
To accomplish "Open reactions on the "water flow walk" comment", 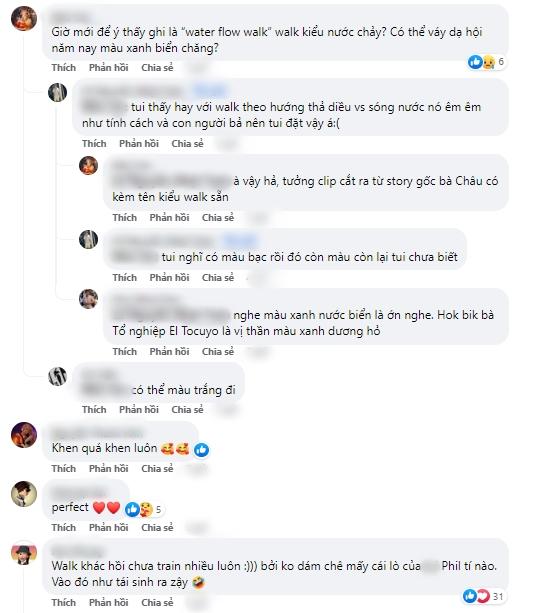I will click(x=486, y=62).
